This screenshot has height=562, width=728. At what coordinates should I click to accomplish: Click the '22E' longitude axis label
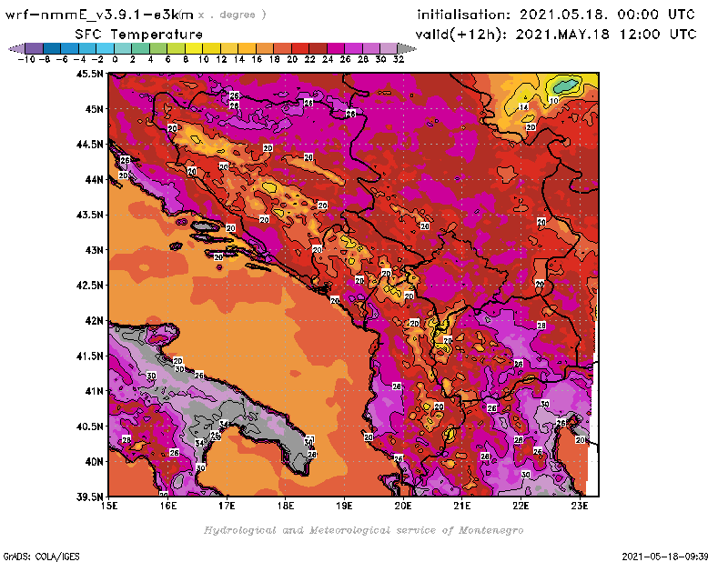pyautogui.click(x=521, y=506)
